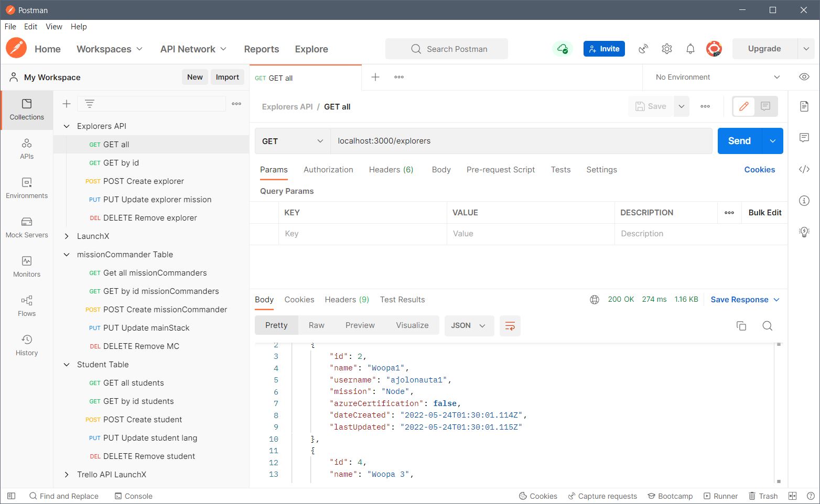The image size is (820, 504).
Task: Click the Postman settings gear icon
Action: pyautogui.click(x=667, y=49)
